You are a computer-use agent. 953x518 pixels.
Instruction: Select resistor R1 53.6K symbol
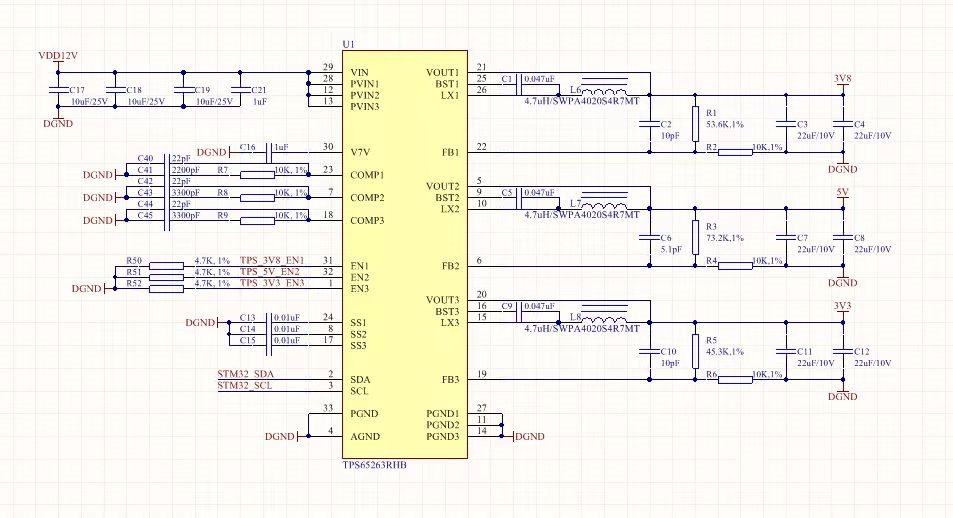click(x=695, y=124)
